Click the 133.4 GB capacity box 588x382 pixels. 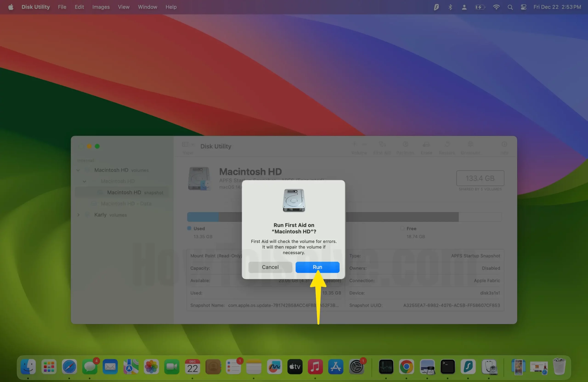[480, 178]
